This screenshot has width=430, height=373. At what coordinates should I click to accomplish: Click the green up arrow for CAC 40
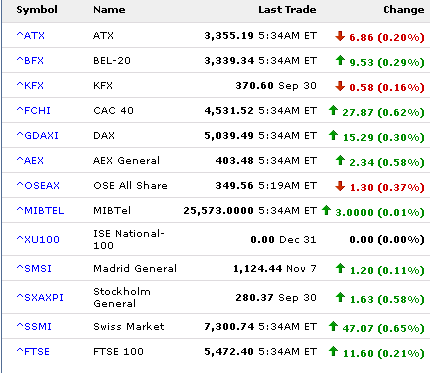pos(333,110)
